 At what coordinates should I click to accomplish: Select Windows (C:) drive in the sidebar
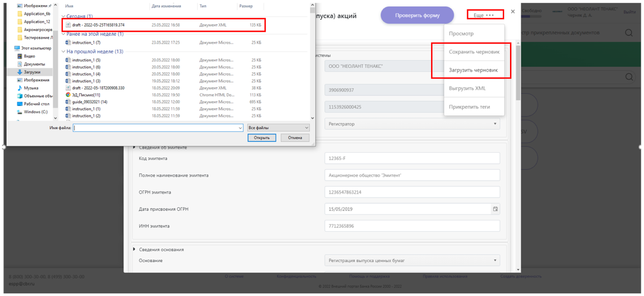click(35, 112)
